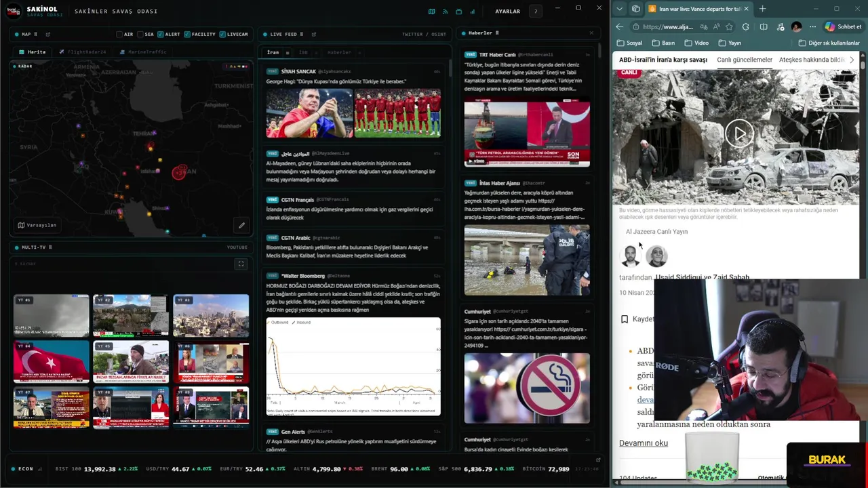Image resolution: width=868 pixels, height=488 pixels.
Task: Open the media control icon in Edge toolbar
Action: click(780, 26)
